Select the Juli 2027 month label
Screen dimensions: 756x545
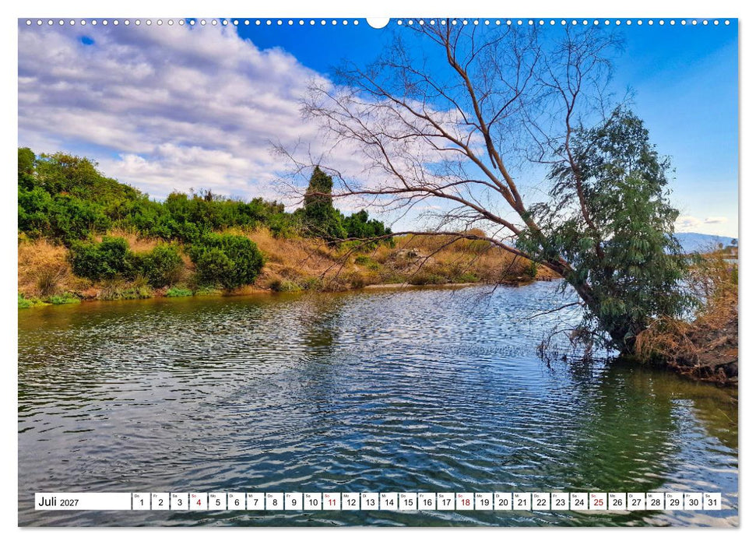tap(58, 502)
